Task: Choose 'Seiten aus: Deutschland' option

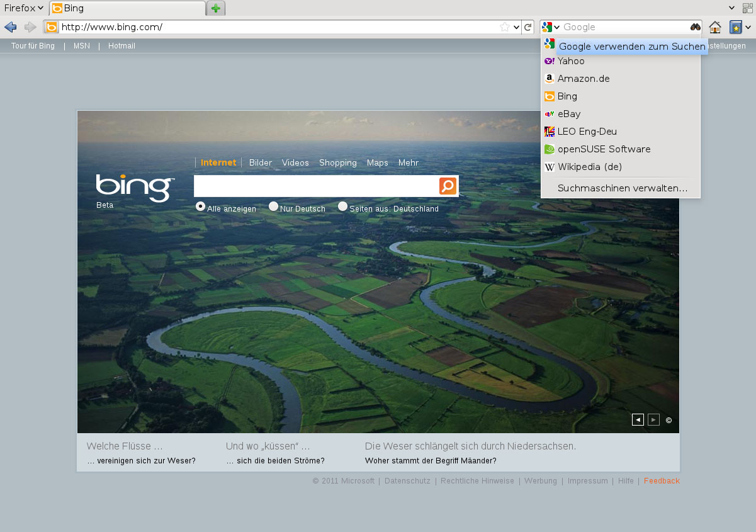Action: click(342, 206)
